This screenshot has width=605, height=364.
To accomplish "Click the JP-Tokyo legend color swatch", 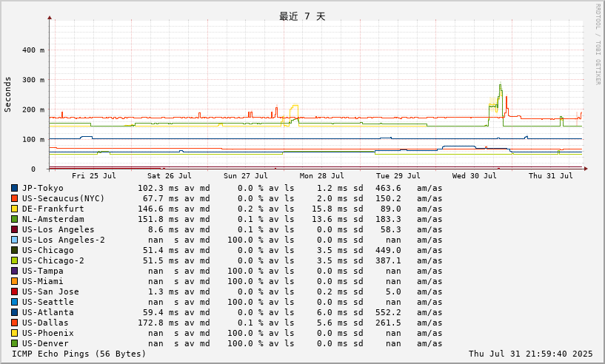I will click(x=14, y=188).
